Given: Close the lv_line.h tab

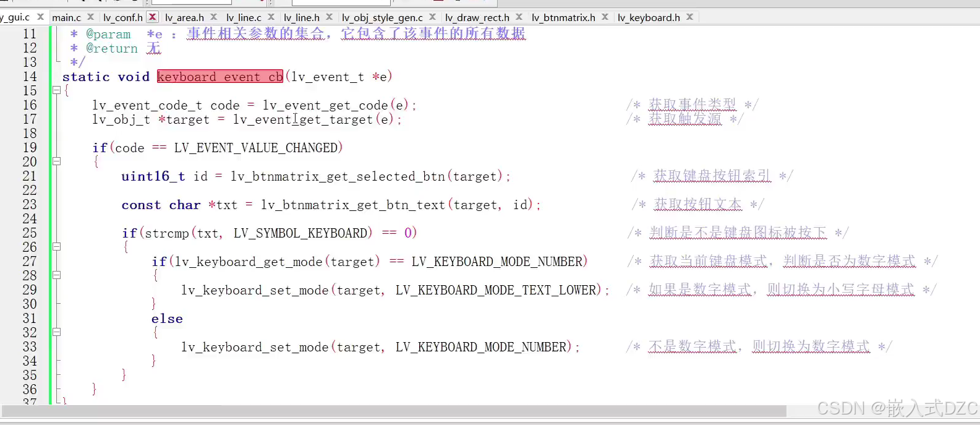Looking at the screenshot, I should 330,17.
